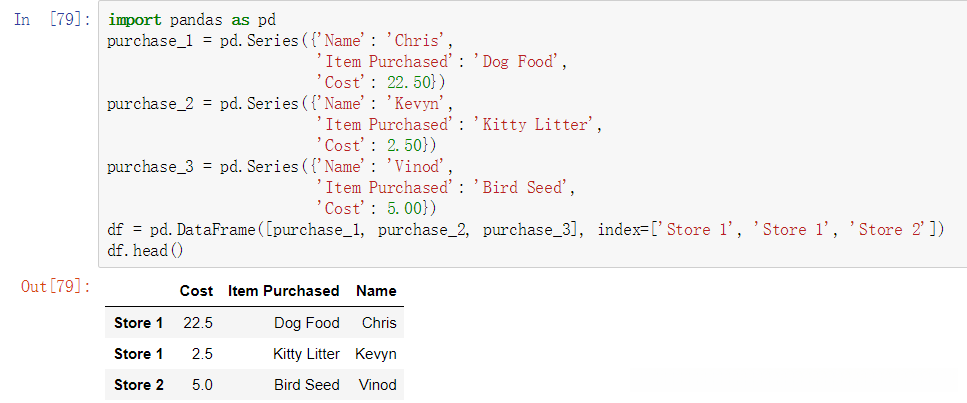Click the 'Store 2' string in the index list
Image resolution: width=967 pixels, height=403 pixels.
(x=890, y=230)
